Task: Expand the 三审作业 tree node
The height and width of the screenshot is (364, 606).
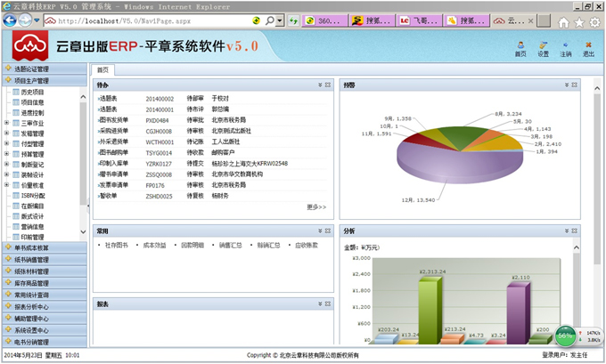Action: click(x=6, y=123)
